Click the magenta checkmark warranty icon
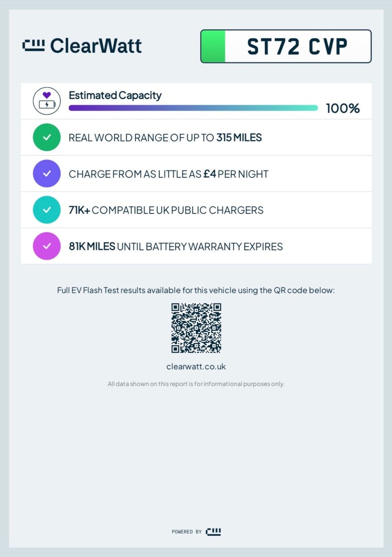The height and width of the screenshot is (557, 392). (x=47, y=246)
